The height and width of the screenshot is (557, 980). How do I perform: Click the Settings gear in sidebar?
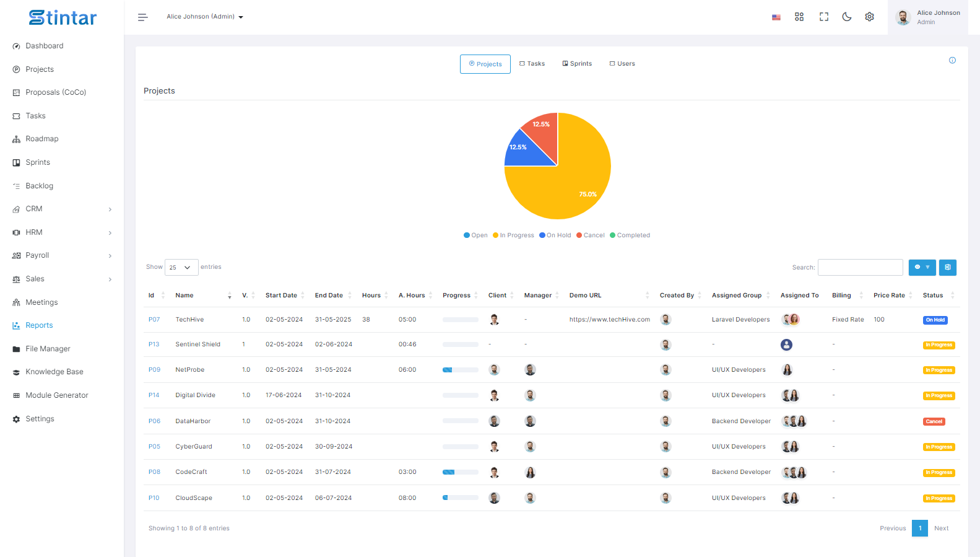pyautogui.click(x=17, y=419)
